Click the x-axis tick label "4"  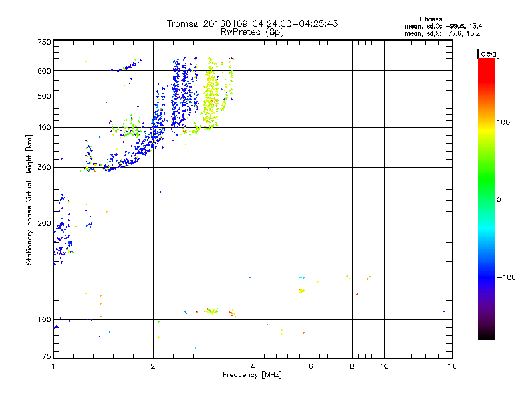253,366
